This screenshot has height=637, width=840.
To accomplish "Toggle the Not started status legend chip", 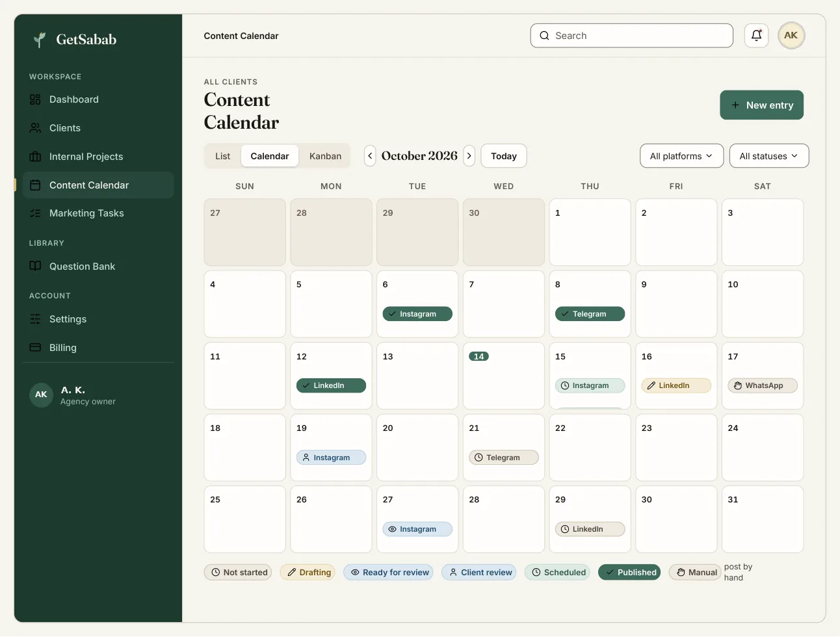I will 238,573.
